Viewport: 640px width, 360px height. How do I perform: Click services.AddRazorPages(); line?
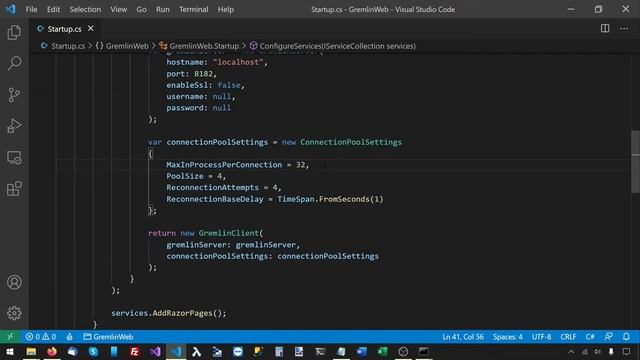169,313
